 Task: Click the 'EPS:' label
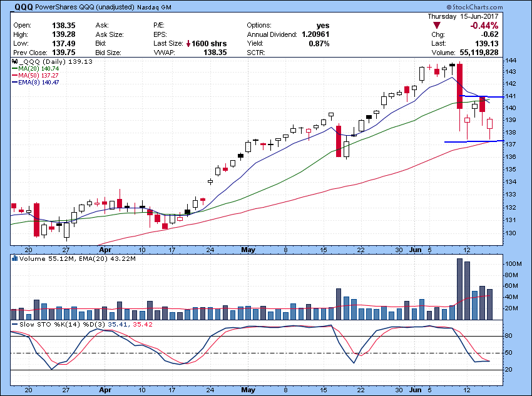click(x=160, y=34)
